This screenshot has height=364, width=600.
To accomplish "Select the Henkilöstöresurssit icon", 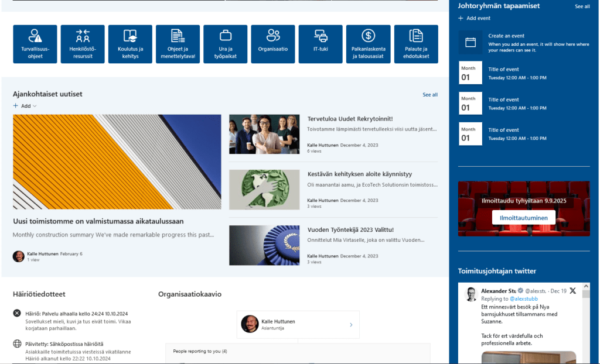I will 82,44.
